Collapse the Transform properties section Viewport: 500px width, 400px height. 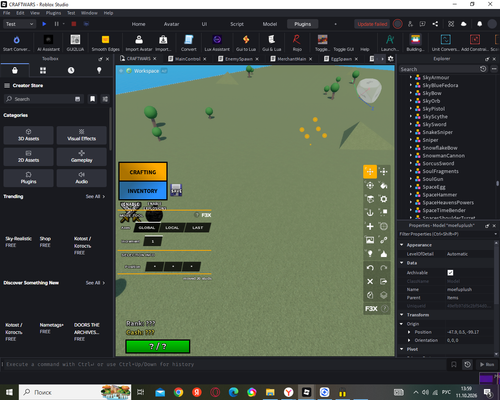tap(402, 315)
